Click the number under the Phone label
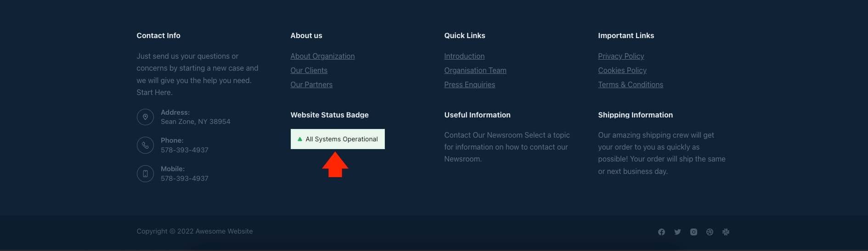Screen dimensions: 868x251 (x=185, y=150)
